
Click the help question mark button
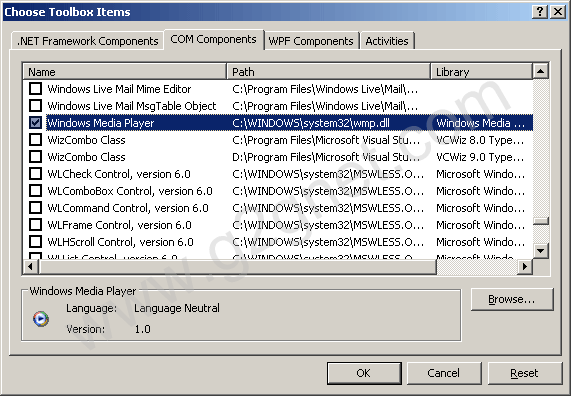point(540,12)
